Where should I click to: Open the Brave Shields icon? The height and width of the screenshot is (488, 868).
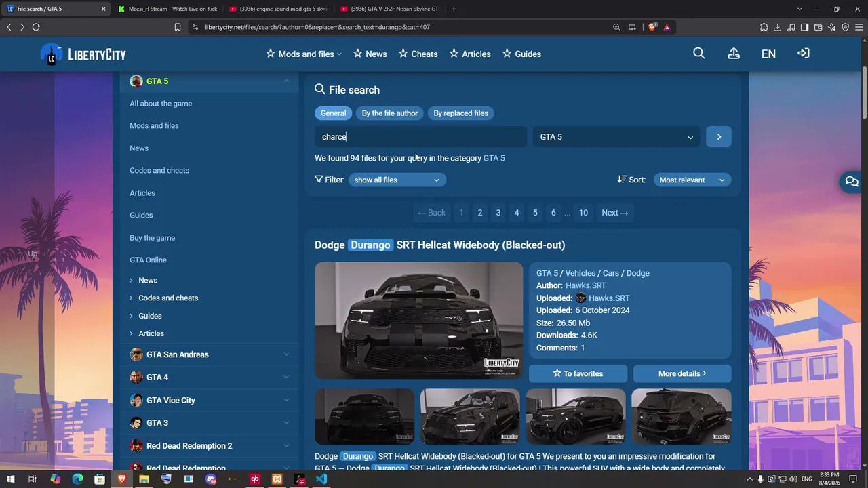tap(652, 27)
